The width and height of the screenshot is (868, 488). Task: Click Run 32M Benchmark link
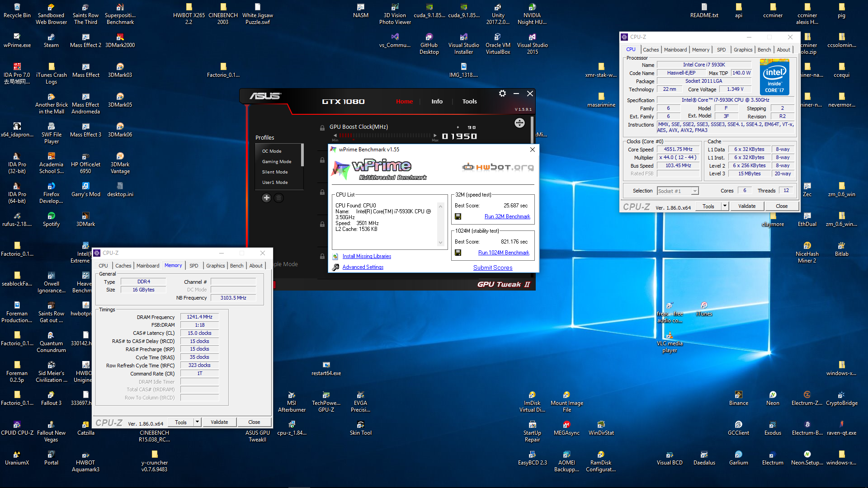507,216
